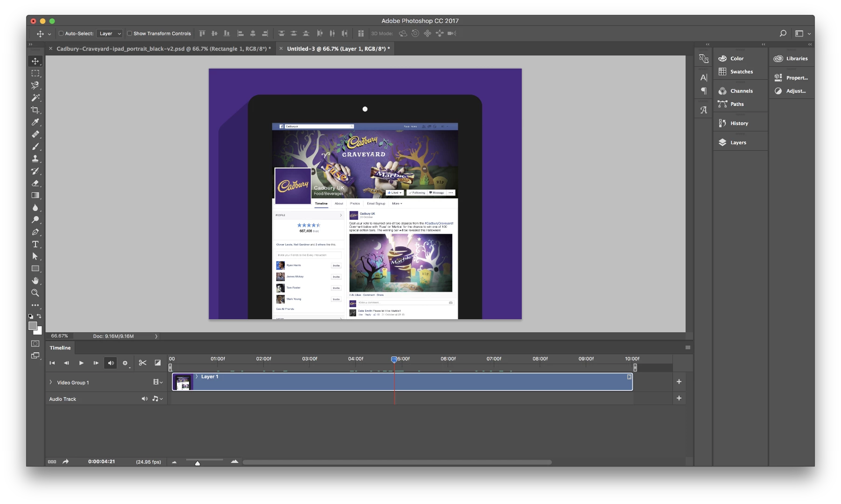This screenshot has width=841, height=504.
Task: Open the History panel
Action: point(739,123)
